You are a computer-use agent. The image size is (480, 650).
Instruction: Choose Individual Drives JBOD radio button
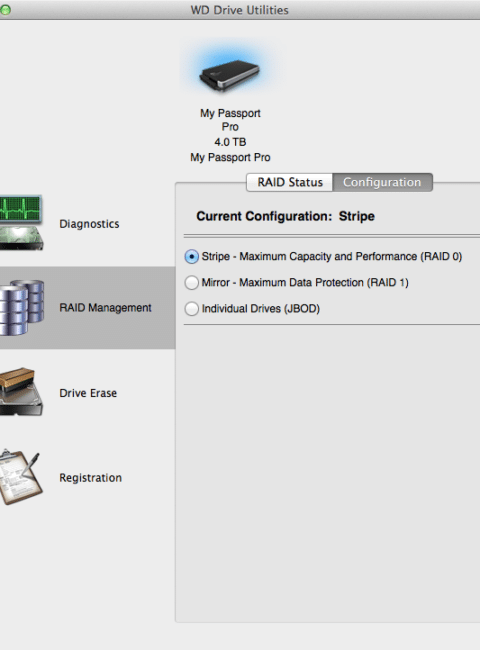pos(192,309)
